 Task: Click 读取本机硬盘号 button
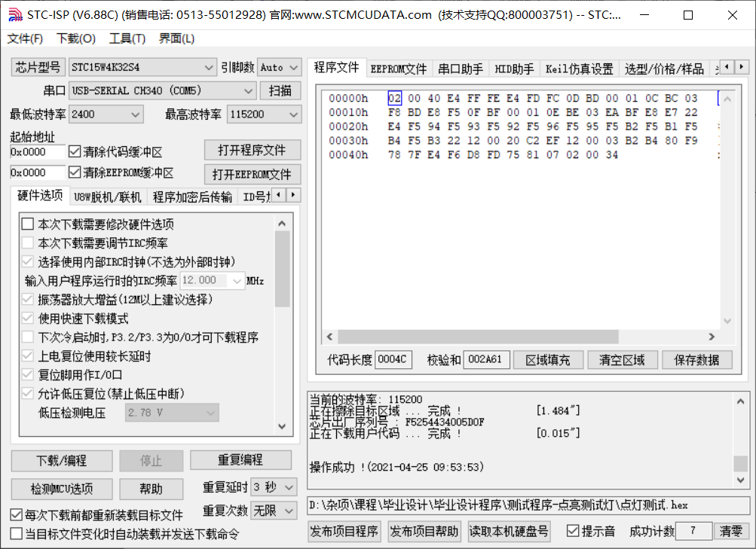[x=509, y=531]
